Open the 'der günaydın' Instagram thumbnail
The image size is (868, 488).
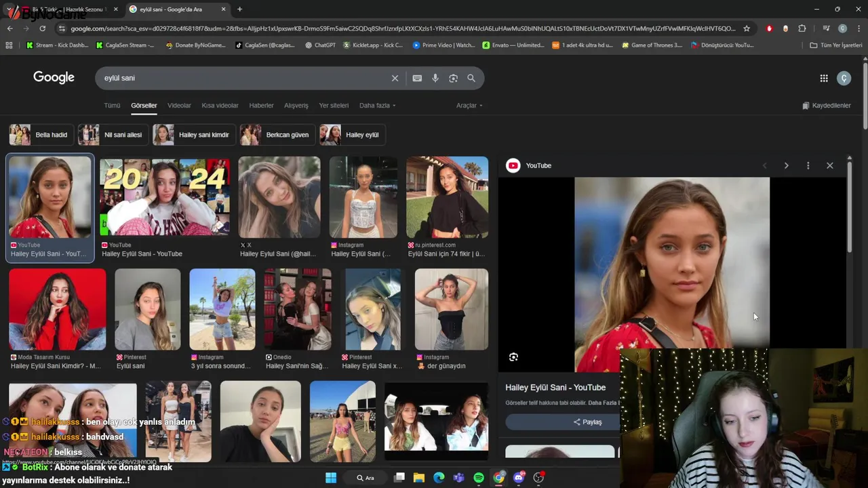pyautogui.click(x=452, y=309)
